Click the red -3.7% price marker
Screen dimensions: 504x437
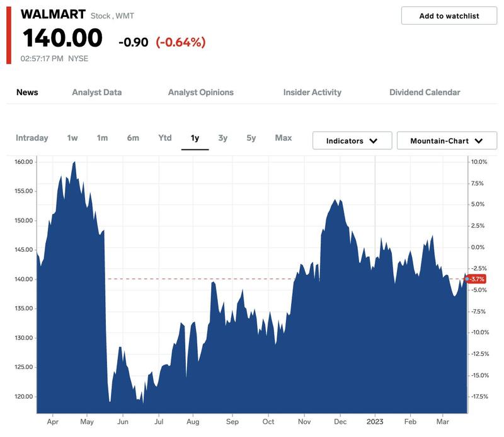pyautogui.click(x=477, y=279)
